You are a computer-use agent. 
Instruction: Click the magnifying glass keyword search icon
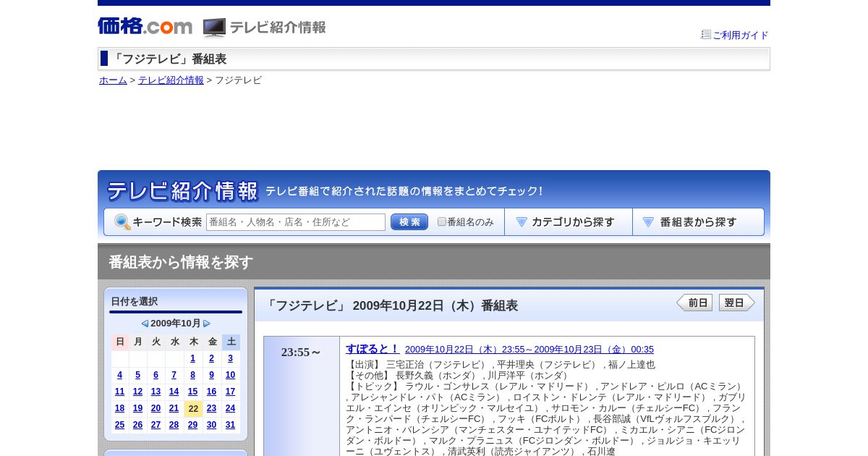pyautogui.click(x=122, y=222)
